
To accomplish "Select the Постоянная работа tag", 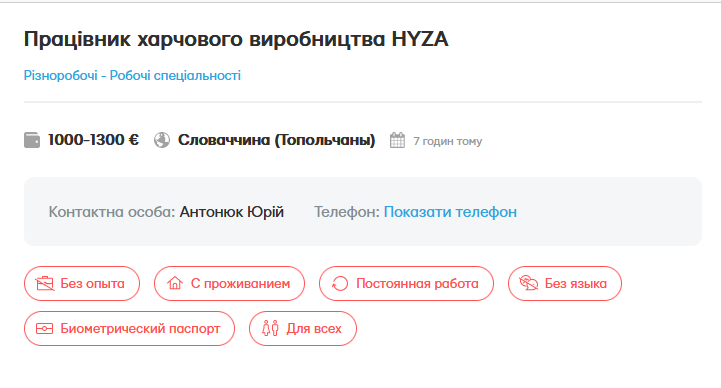I will point(406,284).
